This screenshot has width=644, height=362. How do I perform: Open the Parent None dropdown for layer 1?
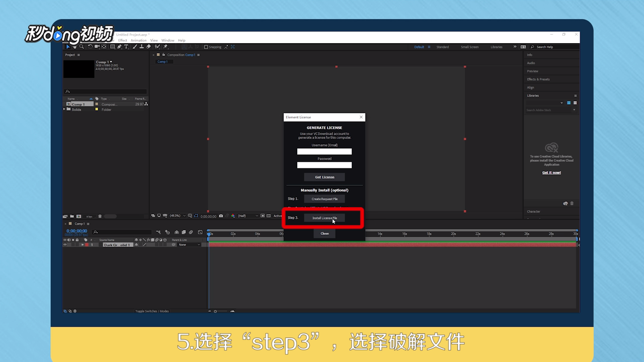point(190,245)
